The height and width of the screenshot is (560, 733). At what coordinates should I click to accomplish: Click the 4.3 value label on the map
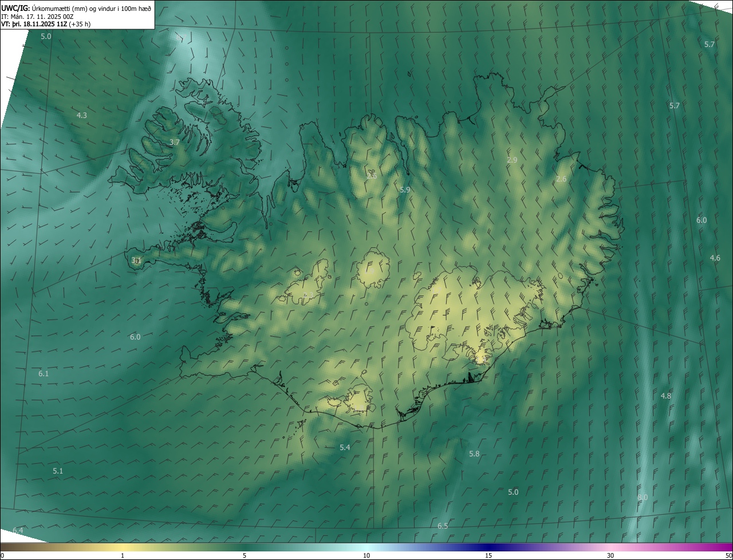coord(82,115)
